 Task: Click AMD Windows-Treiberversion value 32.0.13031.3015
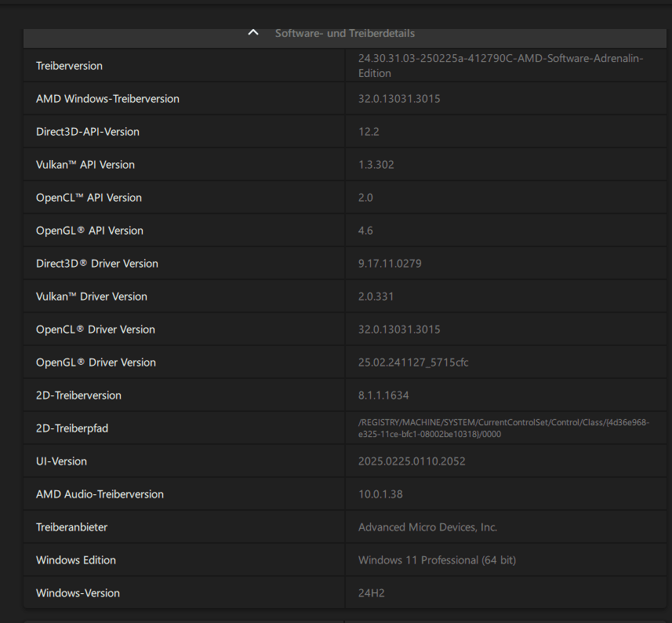point(399,99)
